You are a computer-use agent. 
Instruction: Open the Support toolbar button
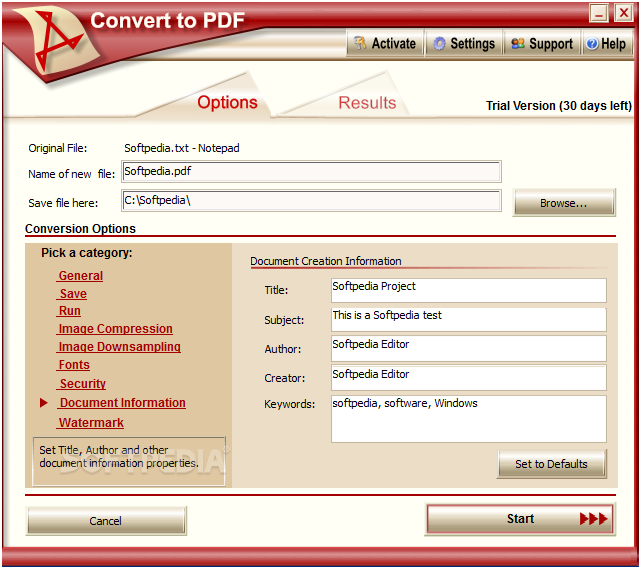542,43
